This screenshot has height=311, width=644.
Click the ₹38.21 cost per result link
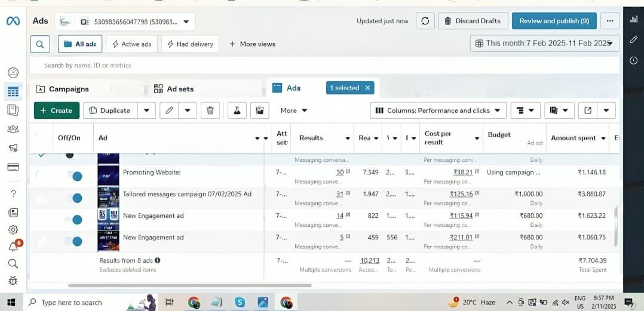coord(463,173)
